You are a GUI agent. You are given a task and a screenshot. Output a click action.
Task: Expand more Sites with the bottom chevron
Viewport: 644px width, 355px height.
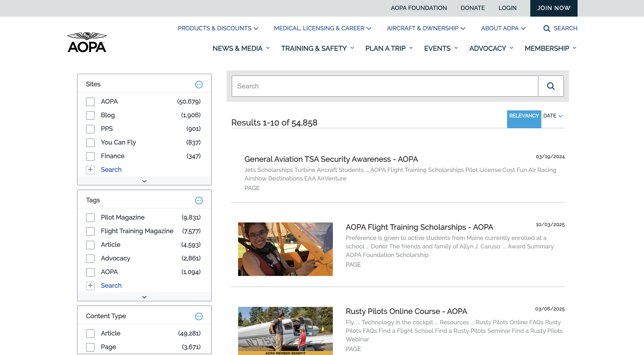tap(144, 181)
